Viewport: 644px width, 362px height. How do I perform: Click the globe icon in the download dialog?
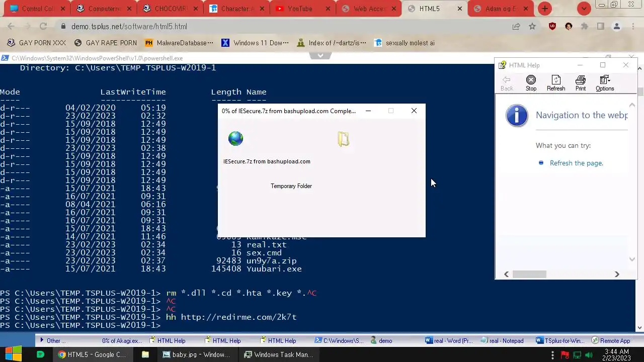pyautogui.click(x=235, y=138)
